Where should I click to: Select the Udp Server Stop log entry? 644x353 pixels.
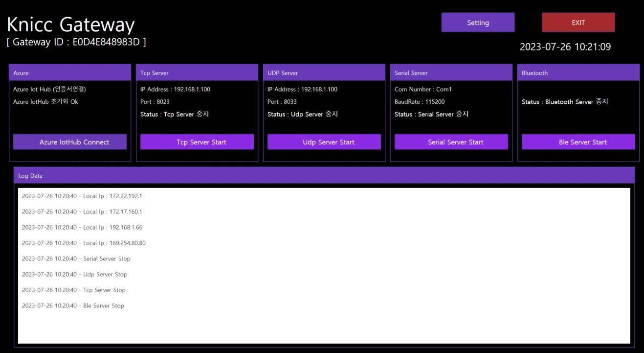tap(74, 274)
